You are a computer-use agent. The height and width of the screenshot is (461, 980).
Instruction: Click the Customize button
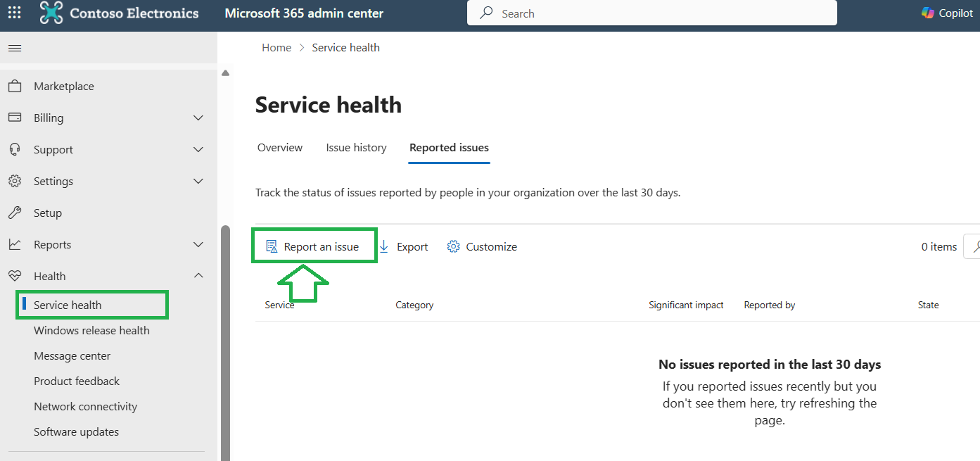pos(482,246)
